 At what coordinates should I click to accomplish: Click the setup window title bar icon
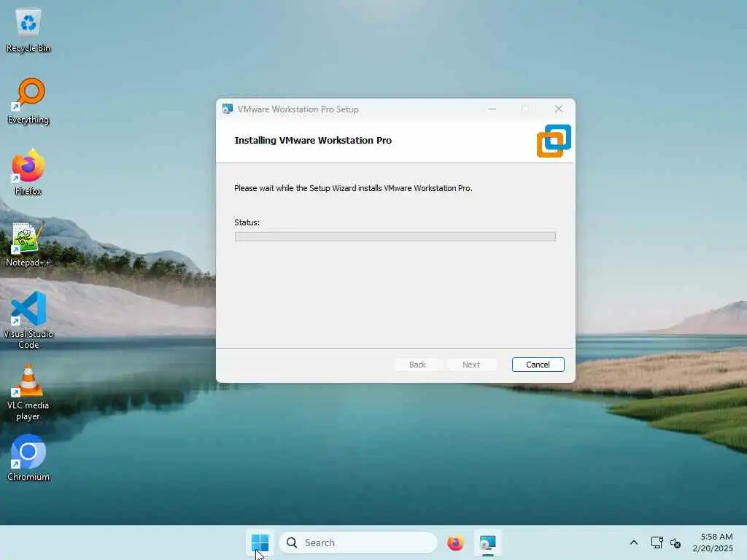[228, 109]
